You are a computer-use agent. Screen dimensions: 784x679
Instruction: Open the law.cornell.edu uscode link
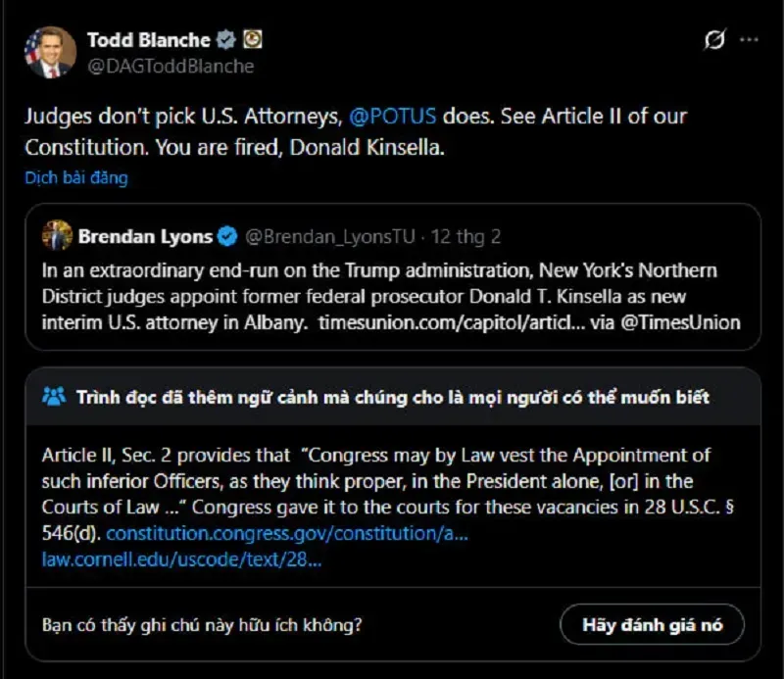182,559
